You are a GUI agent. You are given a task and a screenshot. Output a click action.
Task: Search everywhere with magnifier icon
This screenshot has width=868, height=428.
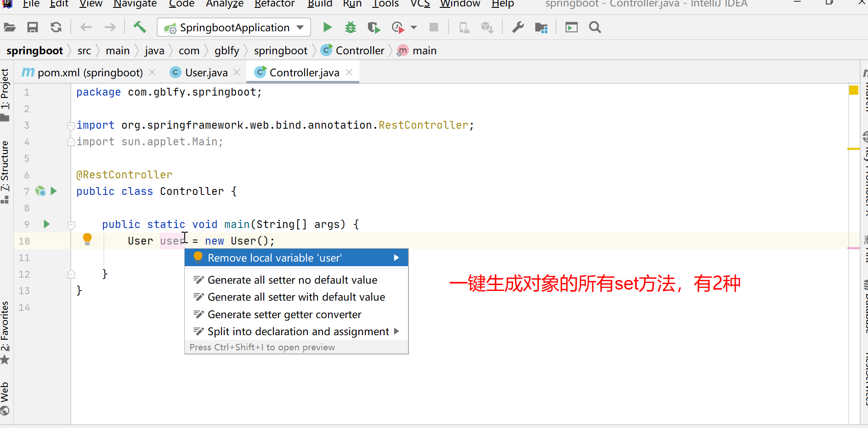pyautogui.click(x=595, y=28)
